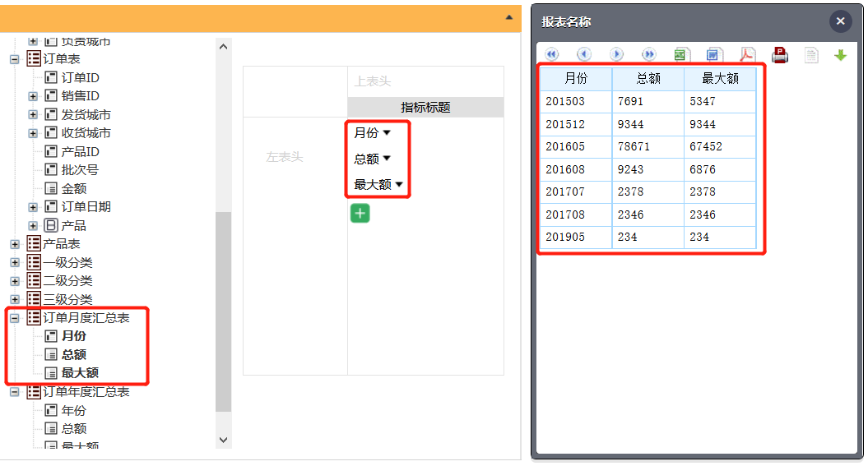Click the tree panel scrollbar thumb
This screenshot has height=466, width=868.
click(x=223, y=311)
